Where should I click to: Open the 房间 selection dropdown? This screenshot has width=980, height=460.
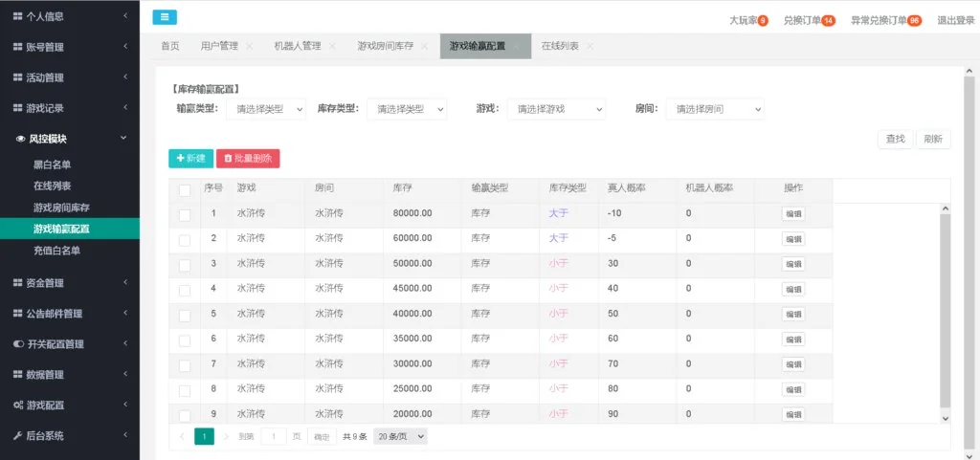[x=715, y=109]
